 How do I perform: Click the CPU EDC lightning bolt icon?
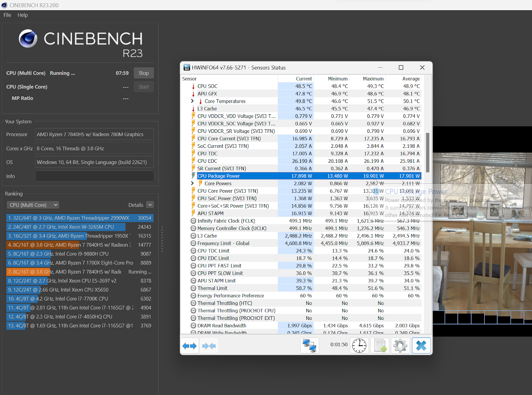pyautogui.click(x=193, y=161)
